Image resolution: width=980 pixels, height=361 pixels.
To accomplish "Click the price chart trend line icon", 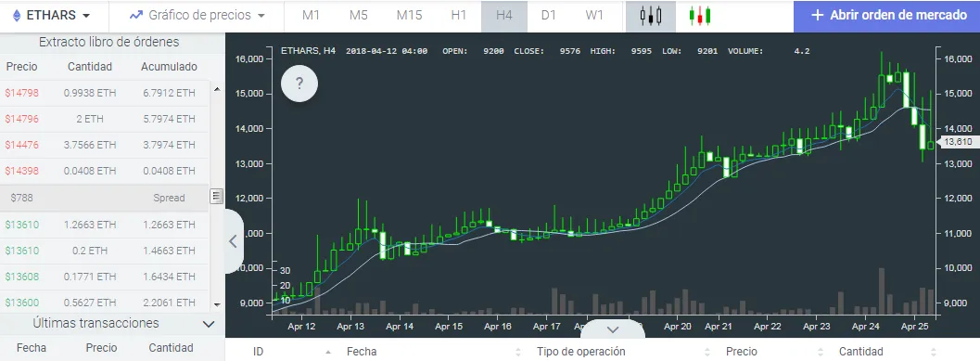I will [135, 16].
